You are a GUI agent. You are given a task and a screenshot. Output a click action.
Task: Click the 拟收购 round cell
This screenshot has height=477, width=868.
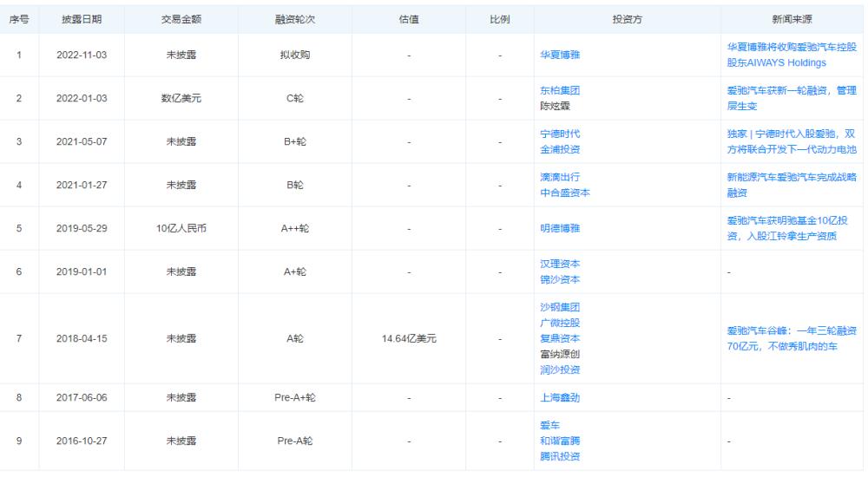pyautogui.click(x=294, y=55)
